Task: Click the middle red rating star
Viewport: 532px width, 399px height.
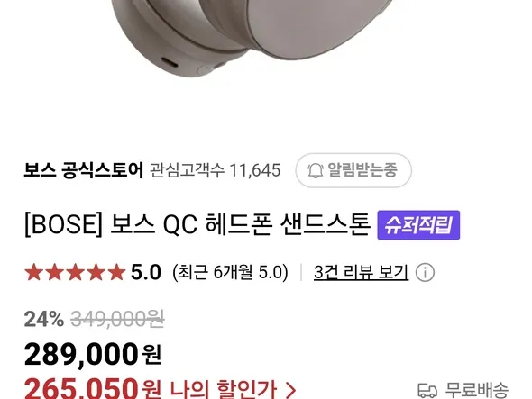Action: tap(75, 272)
